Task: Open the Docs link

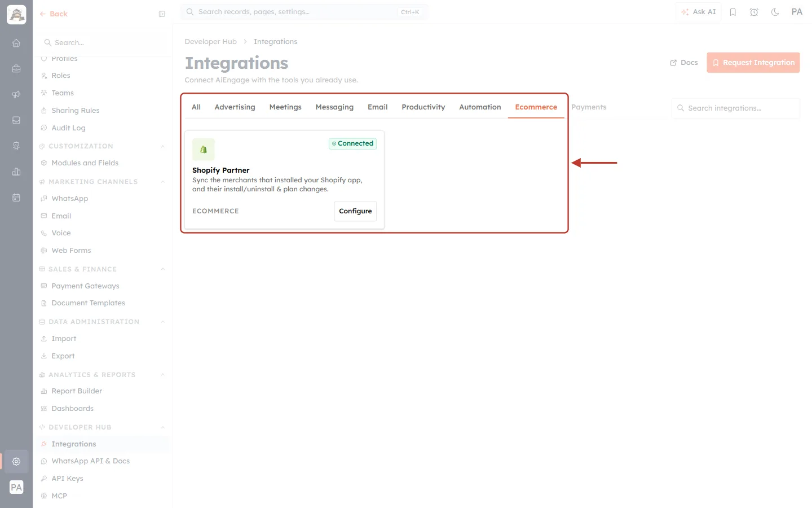Action: tap(684, 63)
